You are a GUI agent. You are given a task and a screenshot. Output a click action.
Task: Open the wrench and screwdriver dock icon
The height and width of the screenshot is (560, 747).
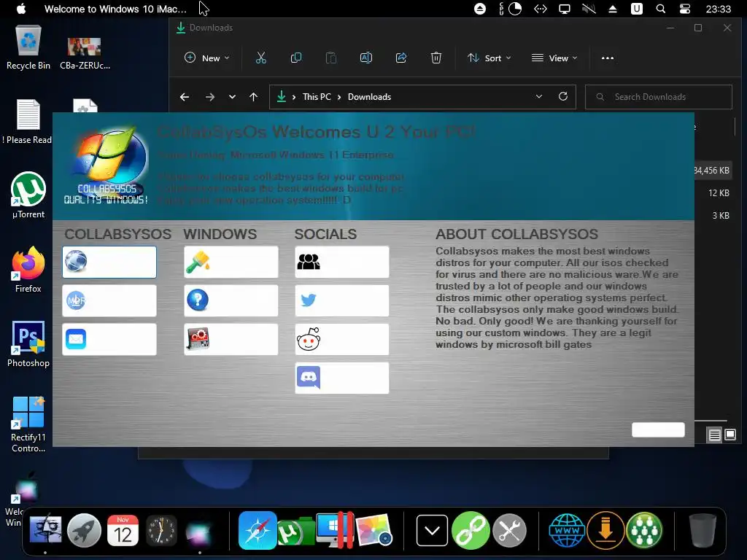[x=509, y=531]
